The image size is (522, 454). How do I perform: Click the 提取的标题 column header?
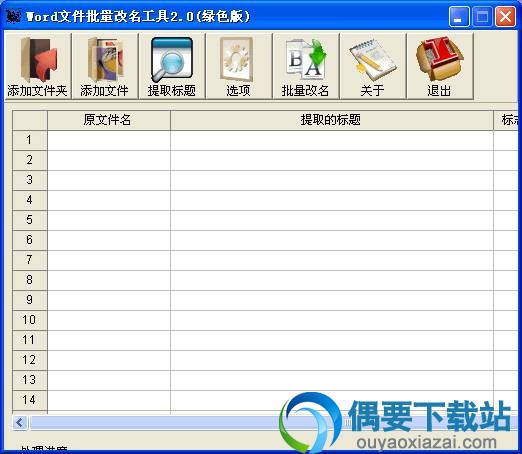pyautogui.click(x=332, y=120)
